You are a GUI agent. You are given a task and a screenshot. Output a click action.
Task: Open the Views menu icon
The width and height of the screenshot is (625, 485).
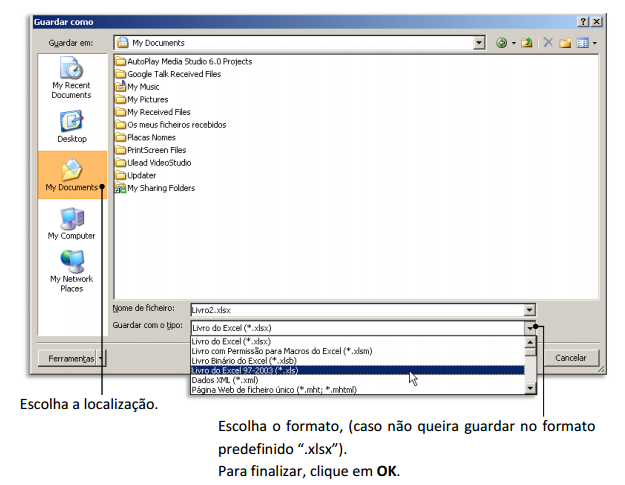coord(582,43)
